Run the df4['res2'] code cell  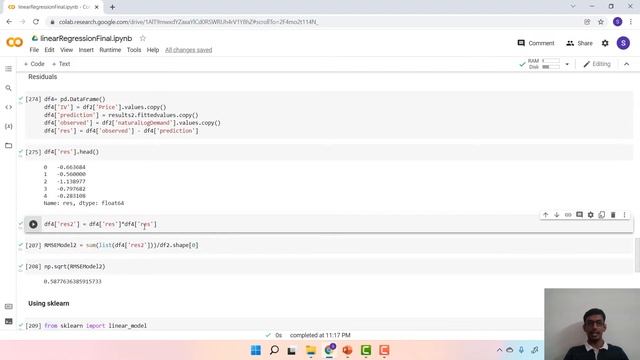click(x=33, y=224)
